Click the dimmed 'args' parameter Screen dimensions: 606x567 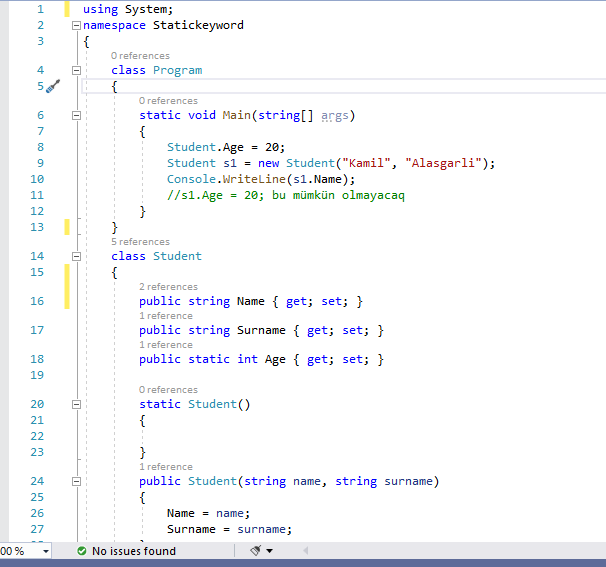[335, 116]
